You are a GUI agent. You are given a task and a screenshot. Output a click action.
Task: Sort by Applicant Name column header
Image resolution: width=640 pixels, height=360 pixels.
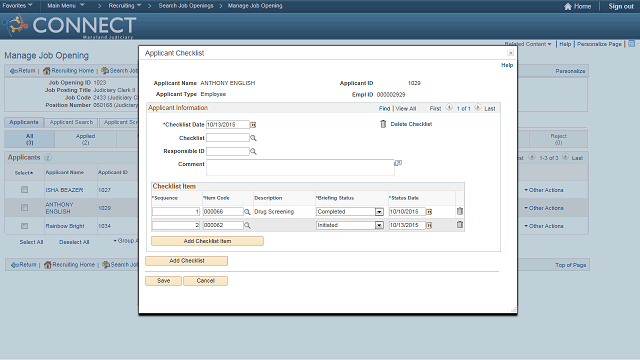point(64,173)
